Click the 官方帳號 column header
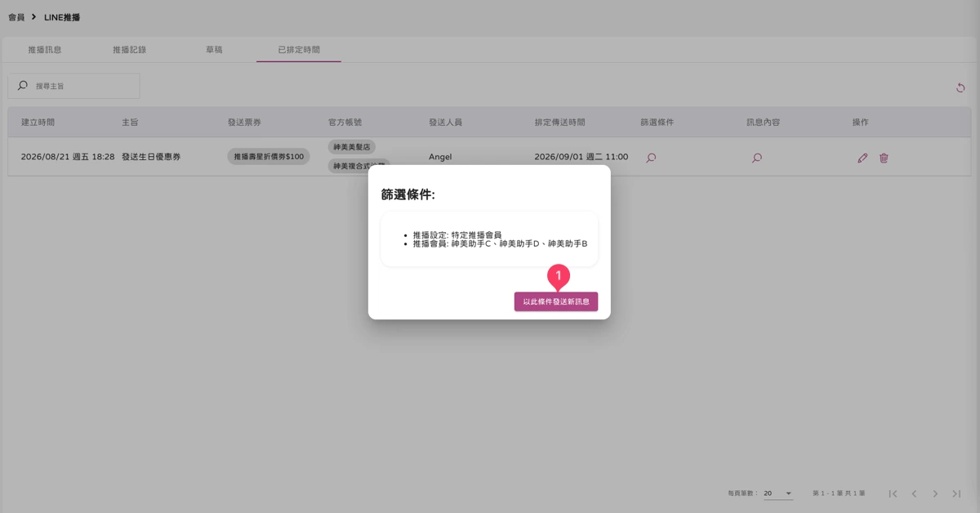Image resolution: width=980 pixels, height=513 pixels. [345, 123]
